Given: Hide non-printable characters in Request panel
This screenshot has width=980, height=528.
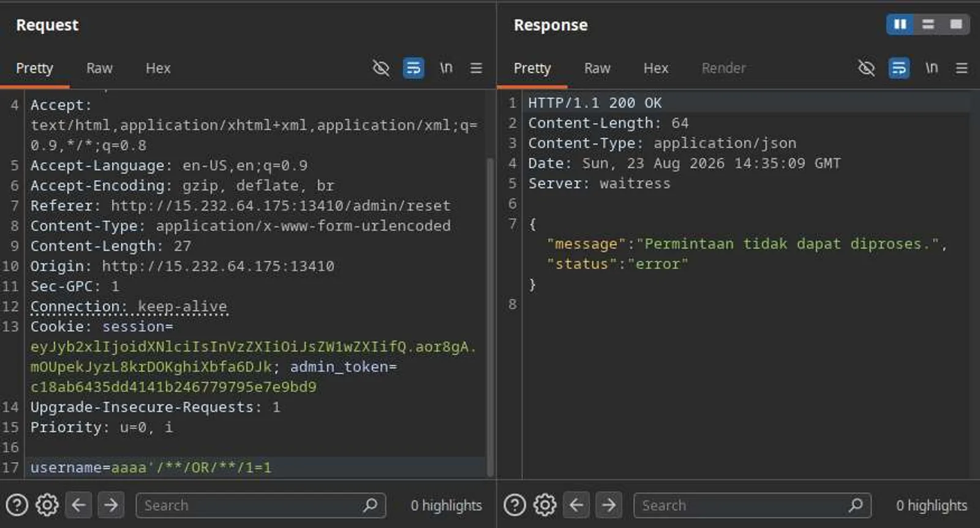Looking at the screenshot, I should point(381,68).
